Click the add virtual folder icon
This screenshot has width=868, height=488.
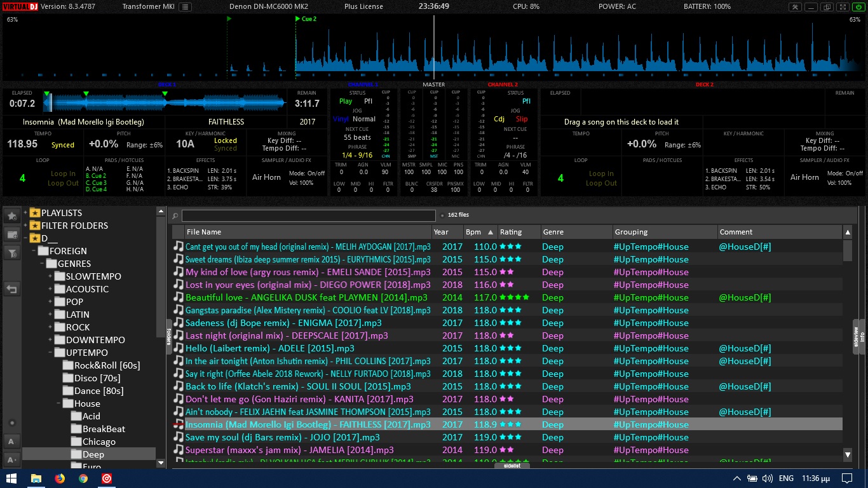11,234
